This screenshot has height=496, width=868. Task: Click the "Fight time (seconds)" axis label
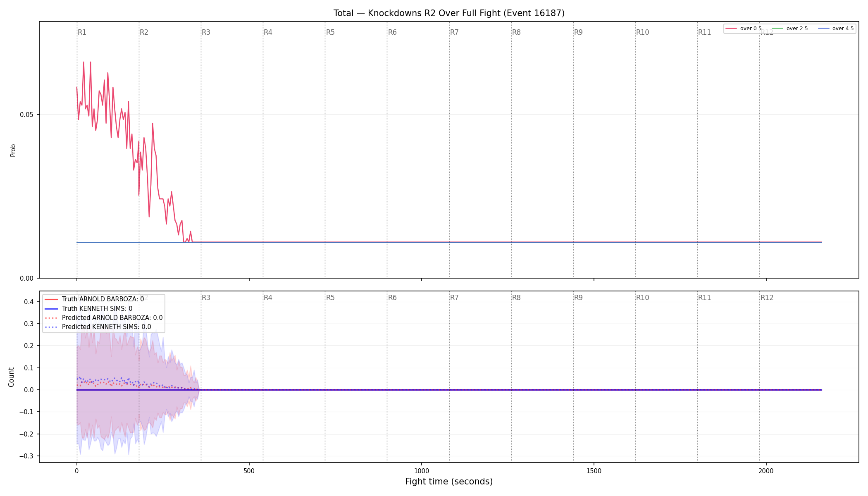click(449, 482)
